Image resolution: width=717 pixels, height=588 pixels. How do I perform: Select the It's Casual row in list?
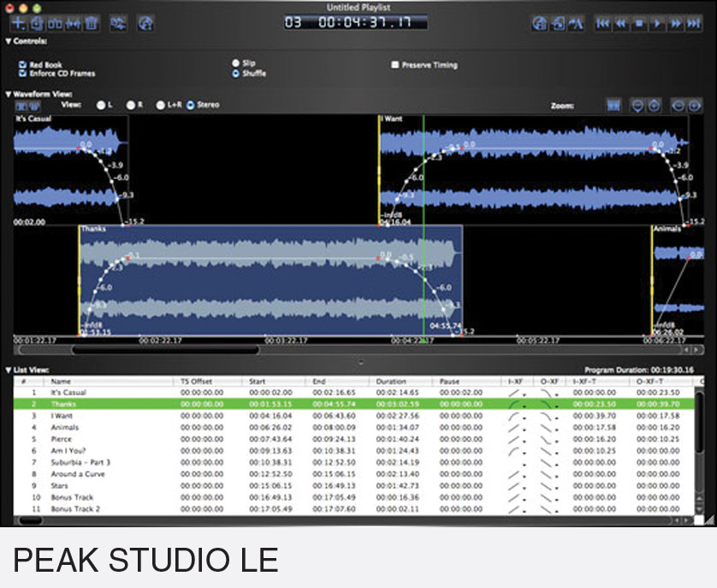coord(354,393)
